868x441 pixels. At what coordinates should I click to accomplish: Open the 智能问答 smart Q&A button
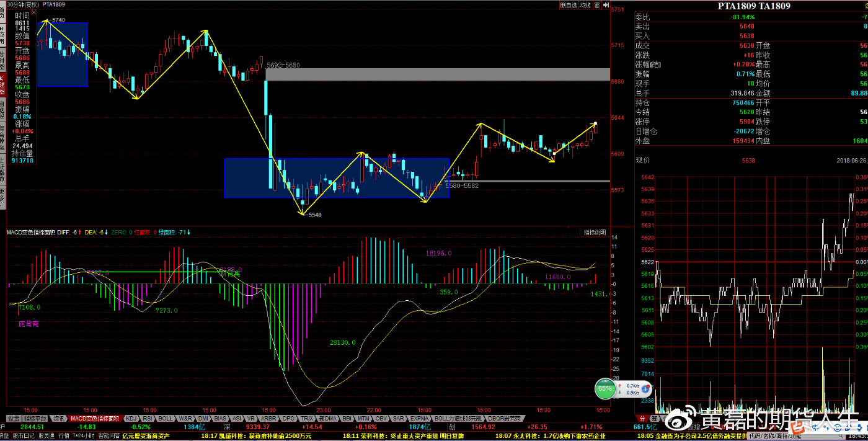[x=108, y=436]
